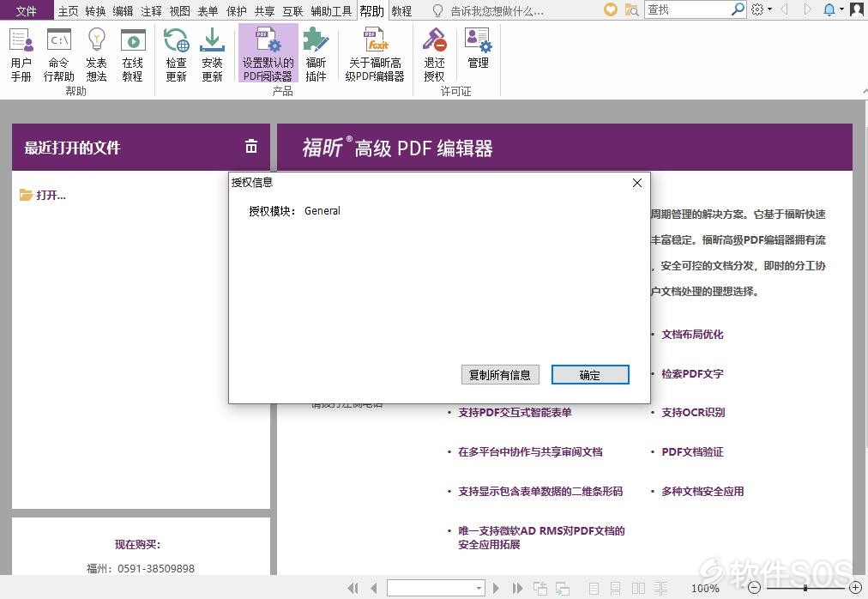The width and height of the screenshot is (868, 599).
Task: Switch to the Form (表单) tab
Action: pyautogui.click(x=208, y=11)
